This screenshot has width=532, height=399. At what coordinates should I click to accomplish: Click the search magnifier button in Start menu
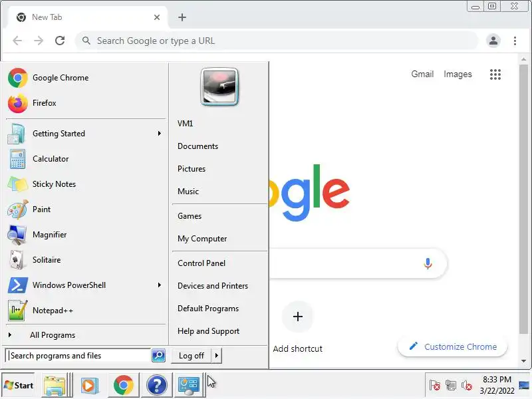coord(158,356)
